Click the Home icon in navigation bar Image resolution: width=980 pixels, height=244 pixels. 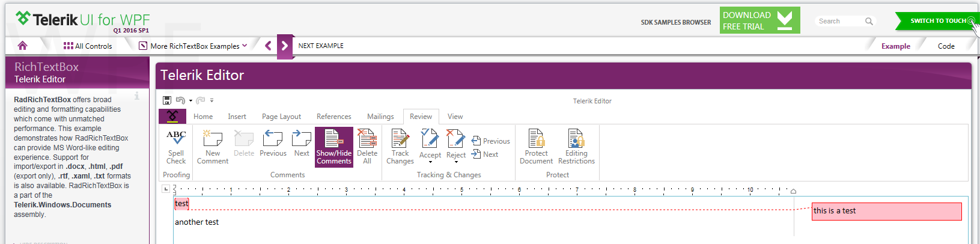(x=22, y=46)
